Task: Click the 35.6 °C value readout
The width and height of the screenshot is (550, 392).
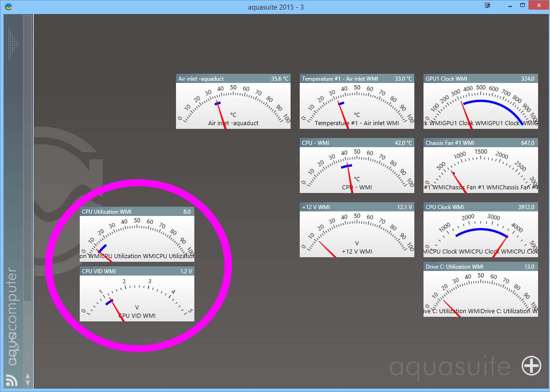Action: (x=280, y=79)
